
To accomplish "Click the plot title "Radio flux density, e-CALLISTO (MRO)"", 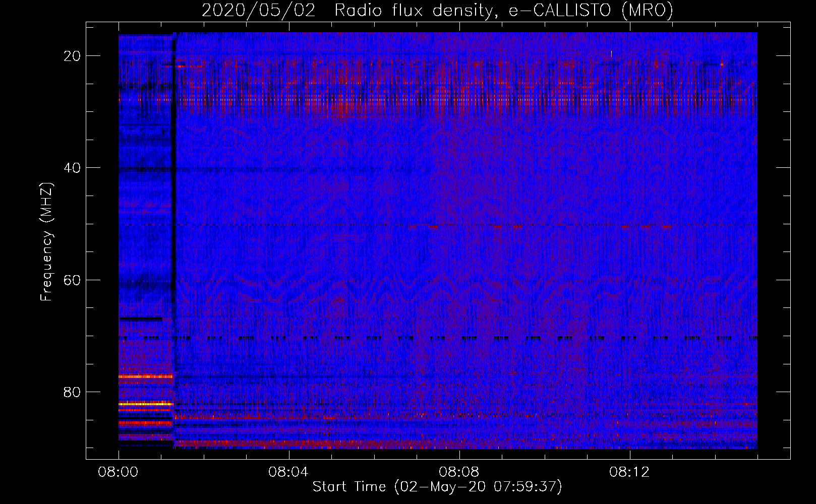I will pos(504,10).
